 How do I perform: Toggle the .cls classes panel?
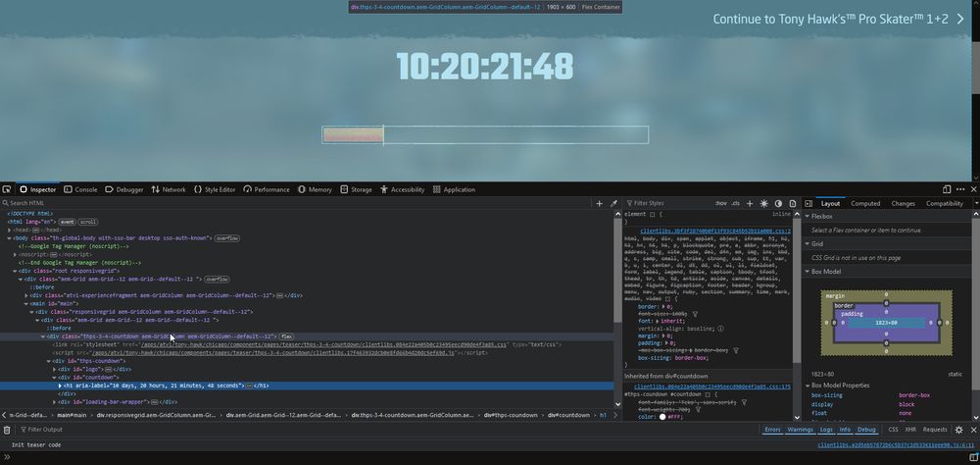(x=736, y=203)
